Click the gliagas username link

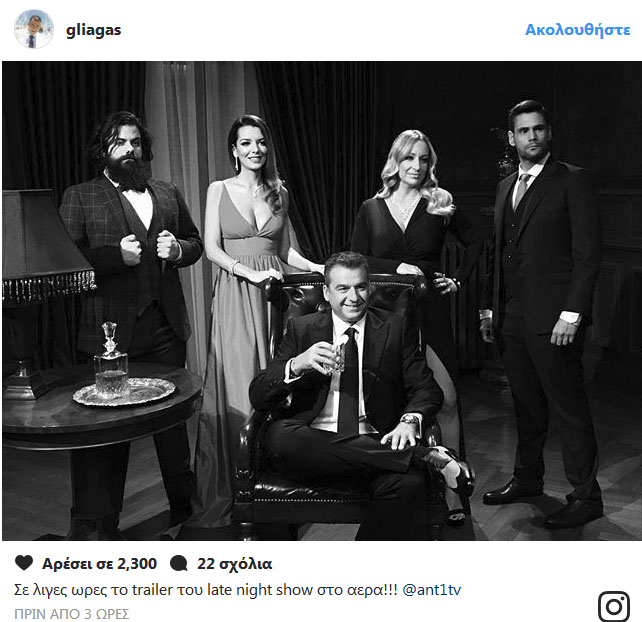(93, 30)
